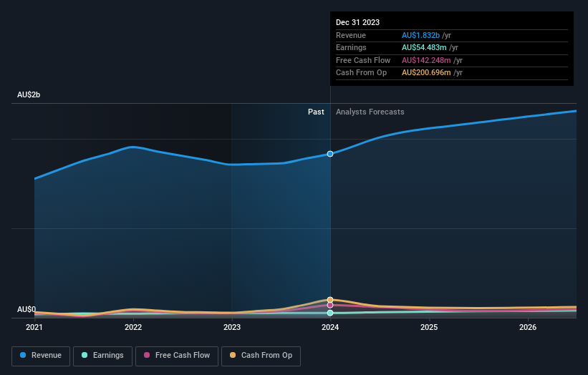588x375 pixels.
Task: Click the Cash From Op label in tooltip
Action: point(361,73)
